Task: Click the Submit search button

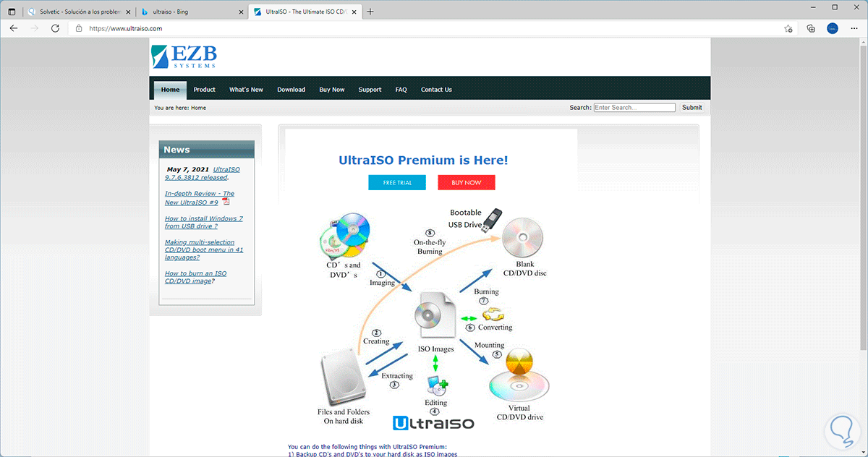Action: point(692,107)
